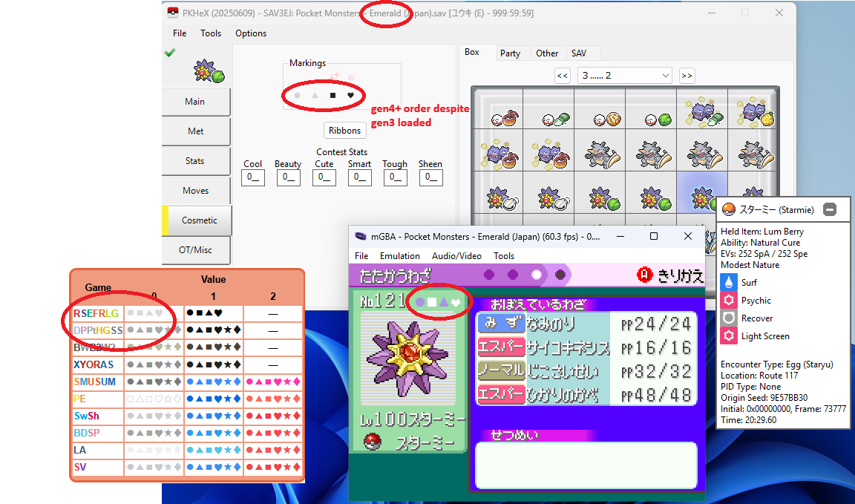855x504 pixels.
Task: Toggle the pink shiny sparkle icon
Action: click(x=335, y=76)
